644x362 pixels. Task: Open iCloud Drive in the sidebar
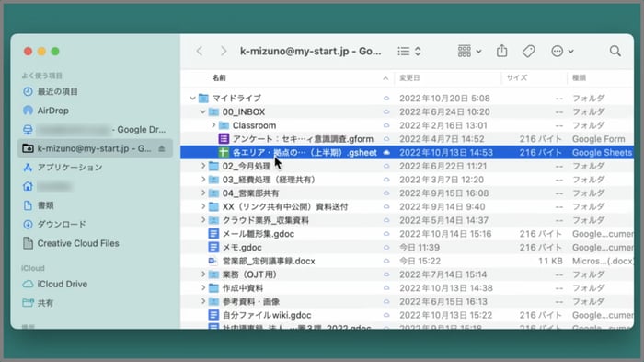(62, 284)
